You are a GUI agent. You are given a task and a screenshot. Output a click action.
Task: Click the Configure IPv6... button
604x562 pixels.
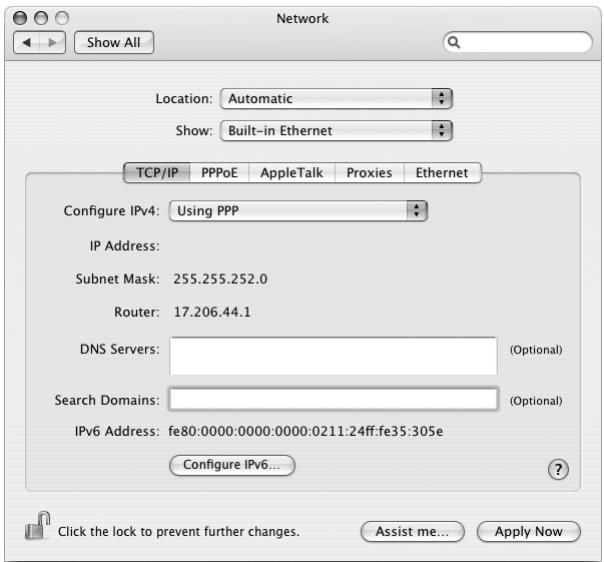click(x=232, y=465)
